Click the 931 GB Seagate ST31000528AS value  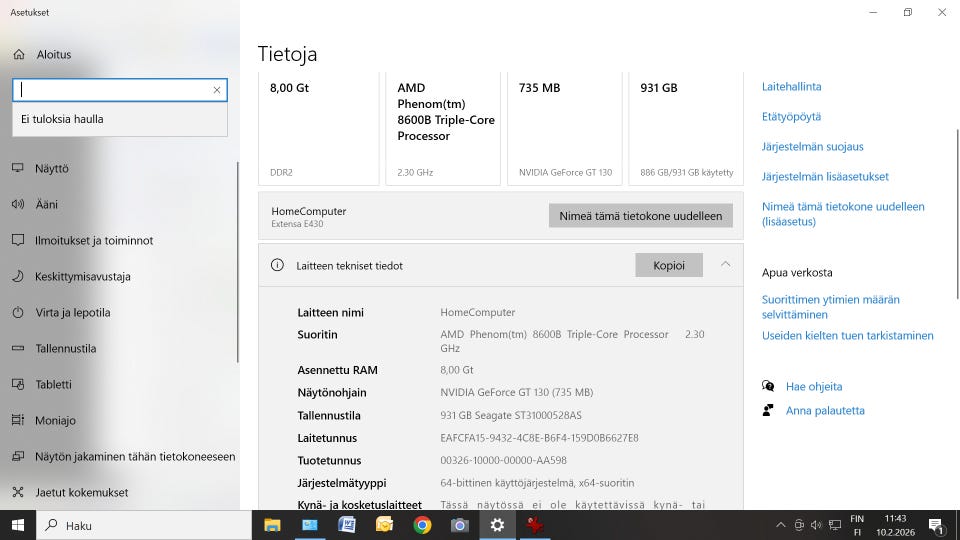(511, 415)
